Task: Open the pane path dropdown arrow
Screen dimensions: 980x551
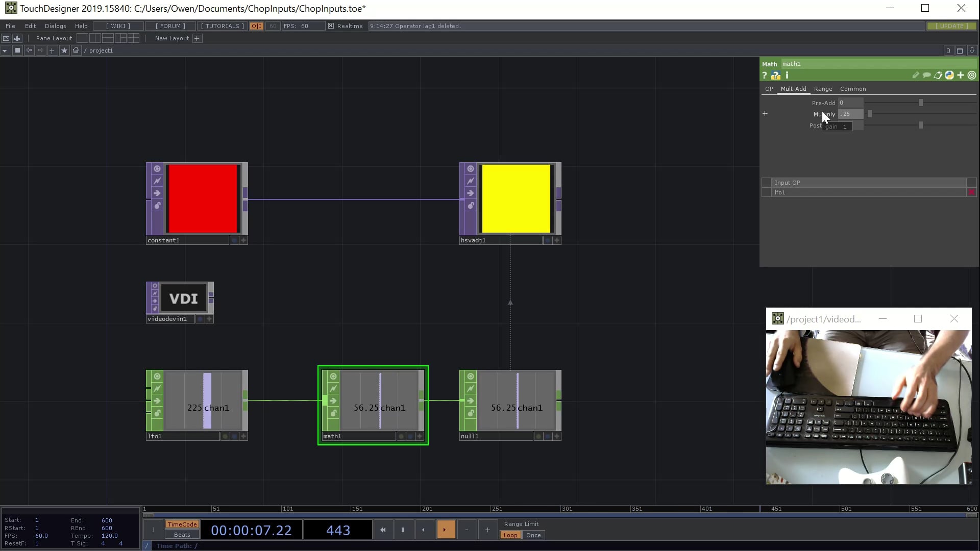Action: 5,50
